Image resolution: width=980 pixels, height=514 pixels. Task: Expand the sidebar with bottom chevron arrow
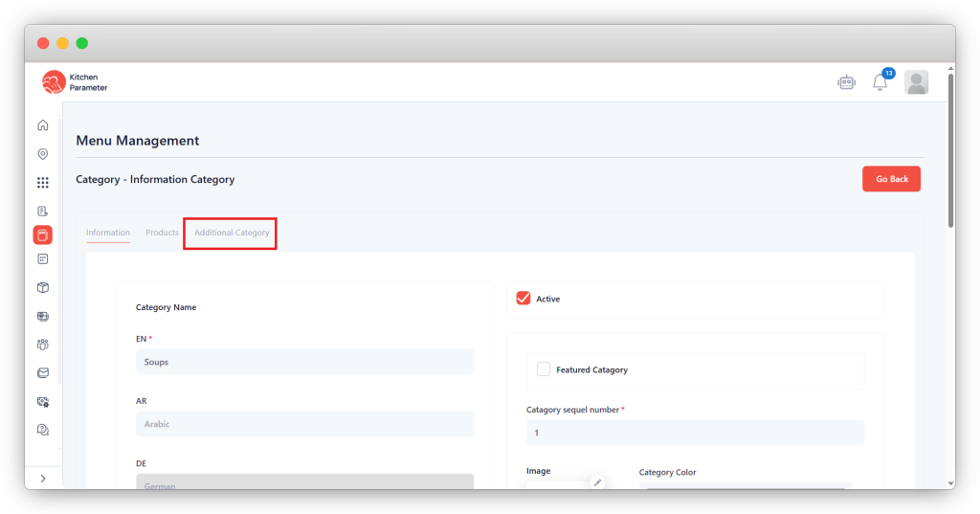pos(42,478)
